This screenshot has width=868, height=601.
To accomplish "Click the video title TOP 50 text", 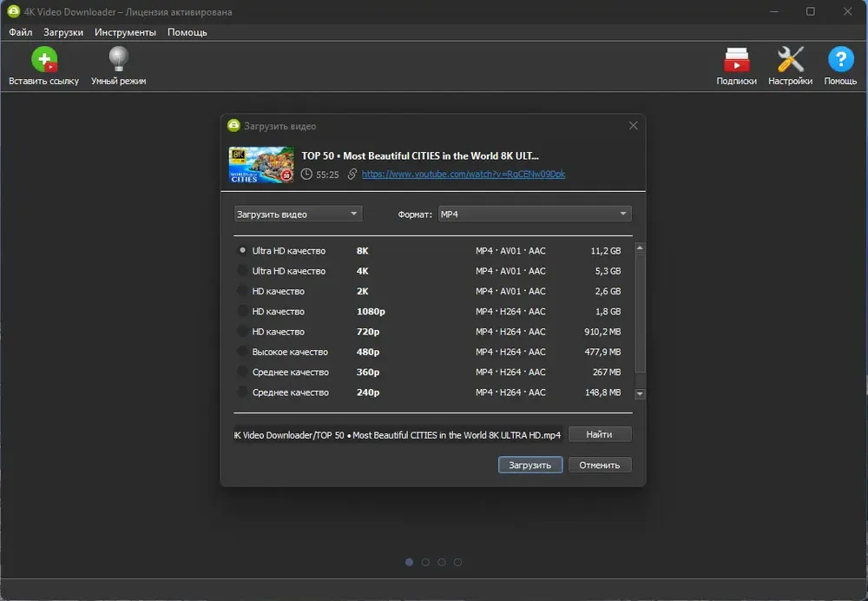I will coord(419,155).
